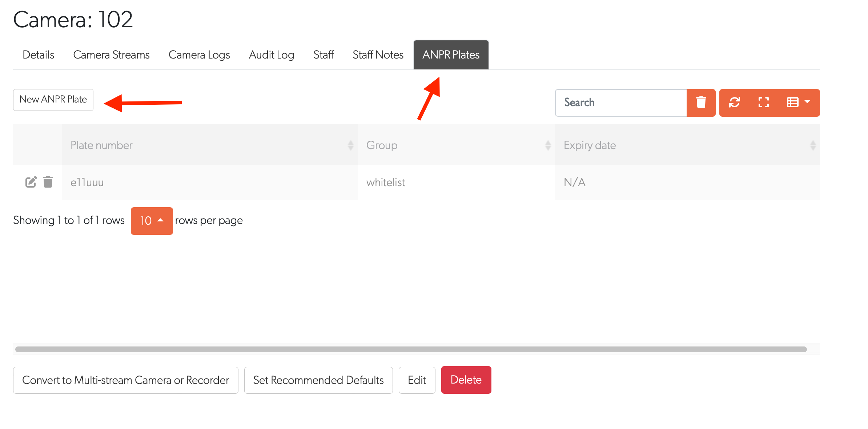Open the columns list dropdown

coord(798,103)
